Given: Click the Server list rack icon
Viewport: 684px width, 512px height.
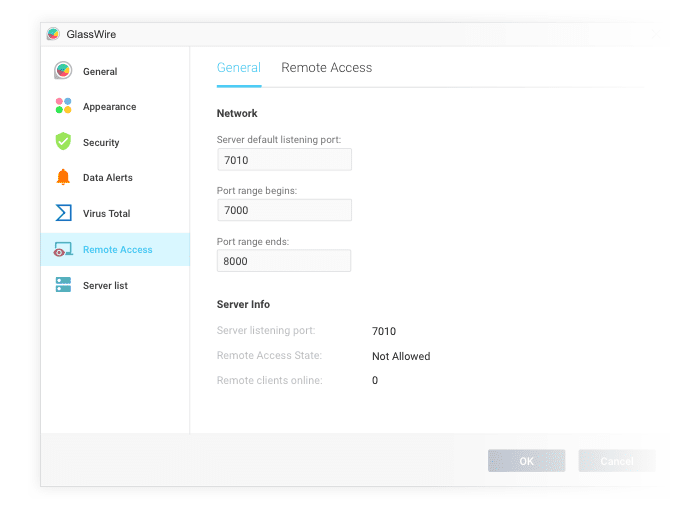Looking at the screenshot, I should [63, 285].
